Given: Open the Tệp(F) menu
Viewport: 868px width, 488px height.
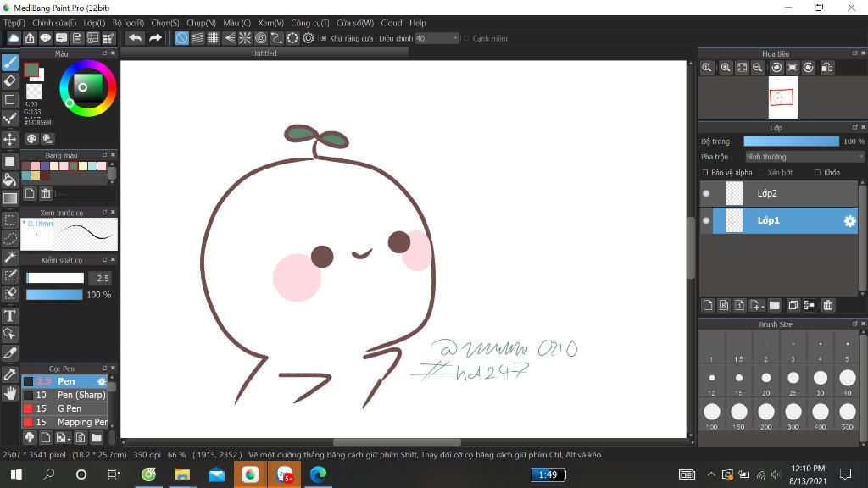Looking at the screenshot, I should pyautogui.click(x=14, y=23).
